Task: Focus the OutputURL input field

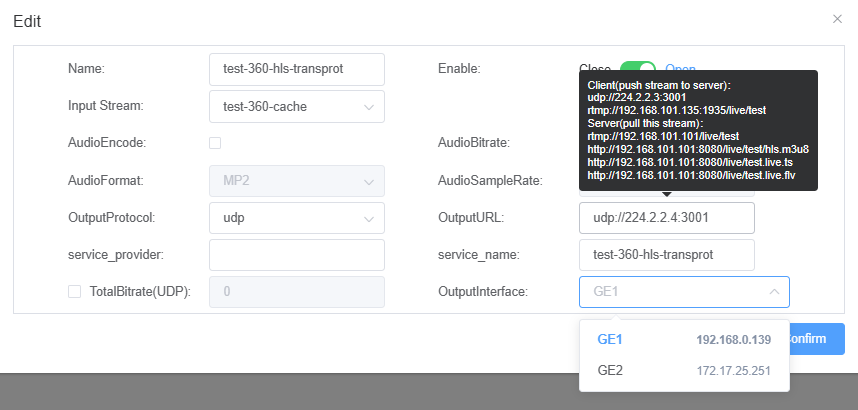Action: (666, 218)
